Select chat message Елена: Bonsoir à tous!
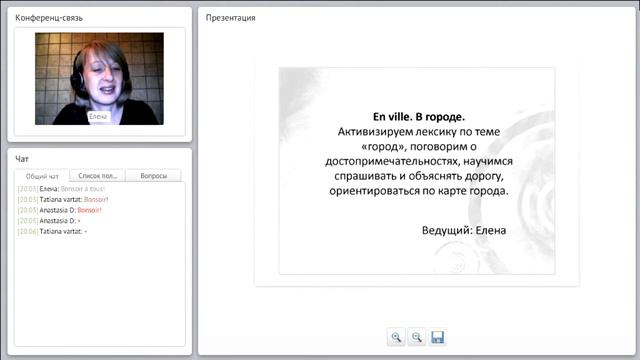 click(61, 189)
